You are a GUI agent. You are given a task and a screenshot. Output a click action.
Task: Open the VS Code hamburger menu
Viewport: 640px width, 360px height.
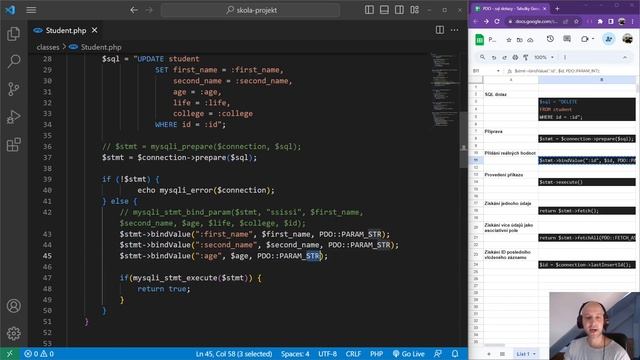pyautogui.click(x=31, y=10)
